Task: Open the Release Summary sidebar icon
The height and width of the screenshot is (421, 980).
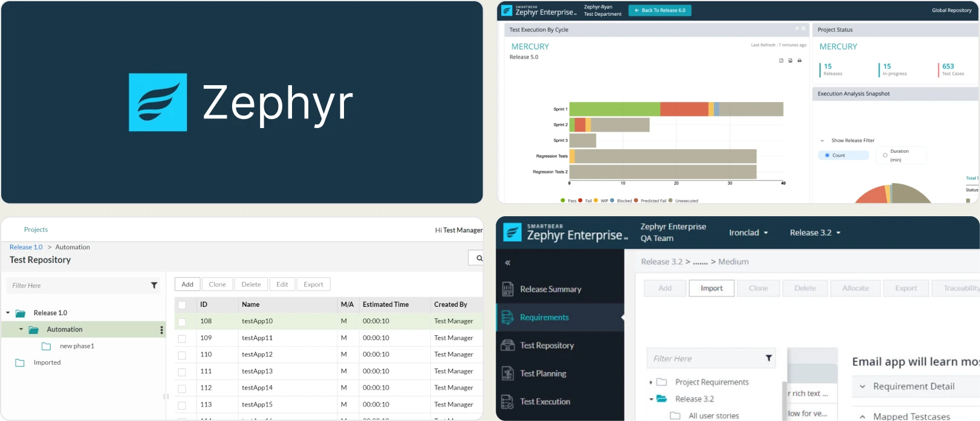Action: [508, 289]
